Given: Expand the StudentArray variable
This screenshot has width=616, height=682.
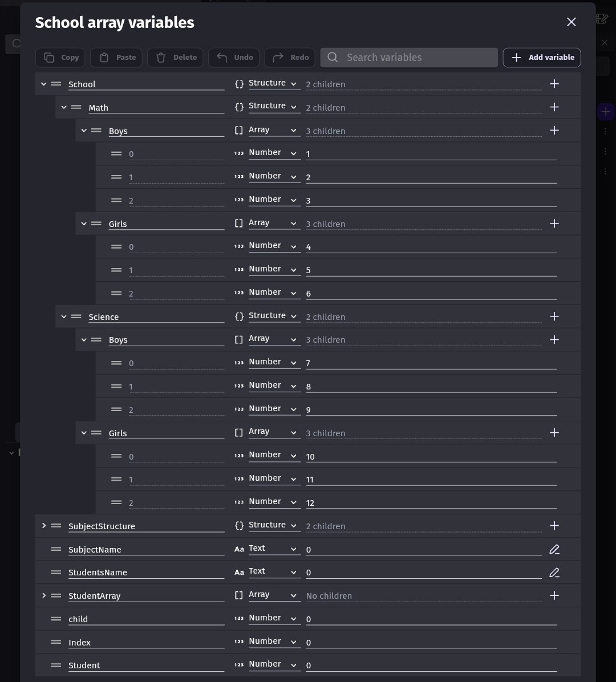Looking at the screenshot, I should pos(43,595).
